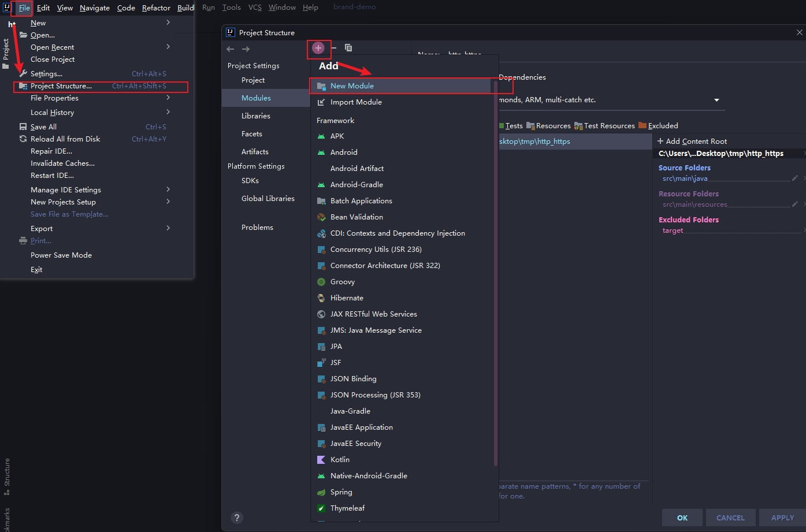
Task: Toggle the Tests mark-as button
Action: tap(511, 126)
